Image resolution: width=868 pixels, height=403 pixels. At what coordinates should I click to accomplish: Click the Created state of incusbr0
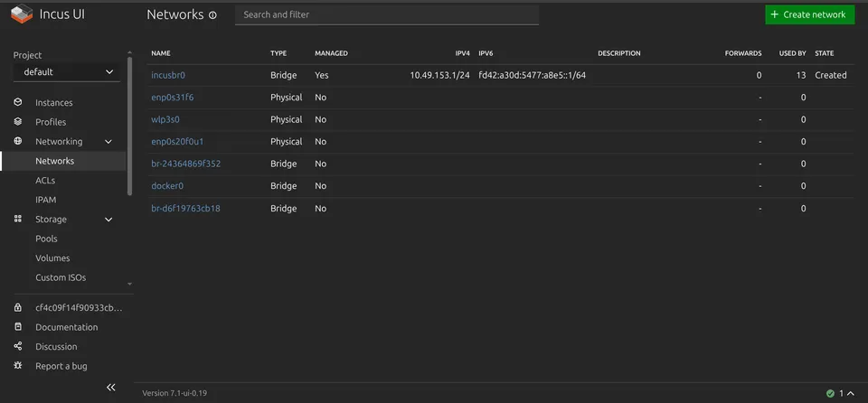[830, 75]
